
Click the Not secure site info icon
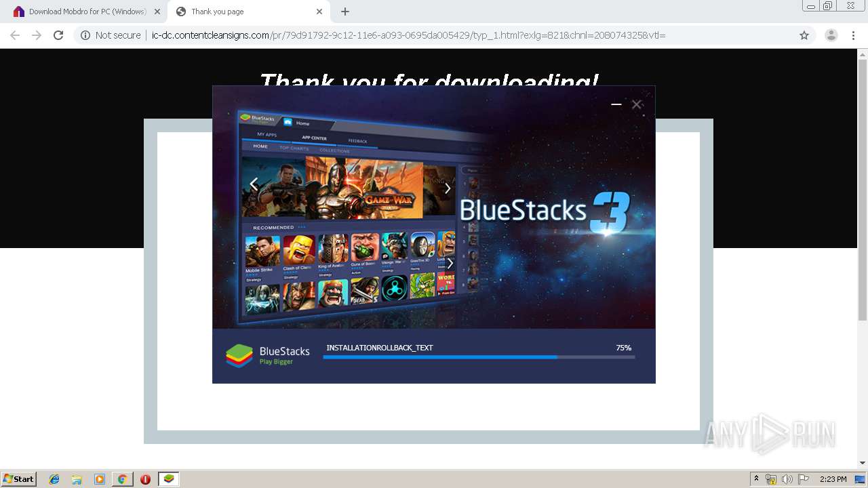[85, 35]
